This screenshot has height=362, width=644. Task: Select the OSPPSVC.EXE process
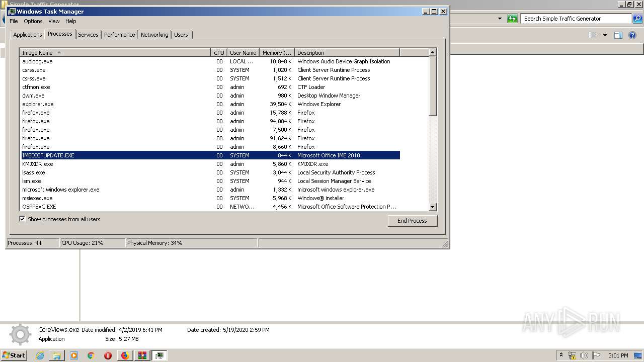(x=210, y=207)
